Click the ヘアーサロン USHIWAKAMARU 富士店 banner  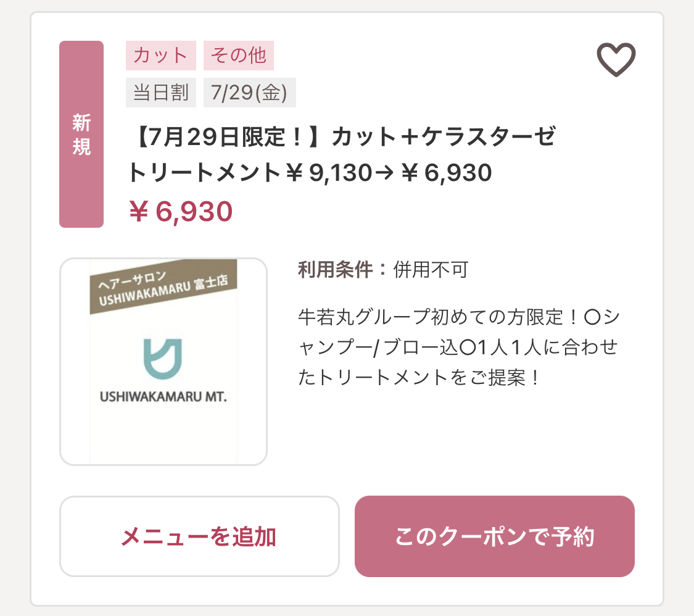point(163,286)
